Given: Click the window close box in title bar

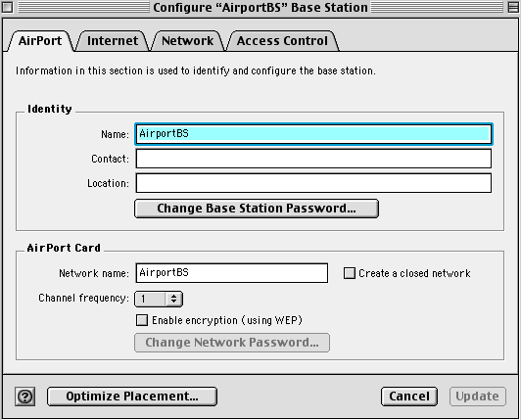Looking at the screenshot, I should 7,7.
